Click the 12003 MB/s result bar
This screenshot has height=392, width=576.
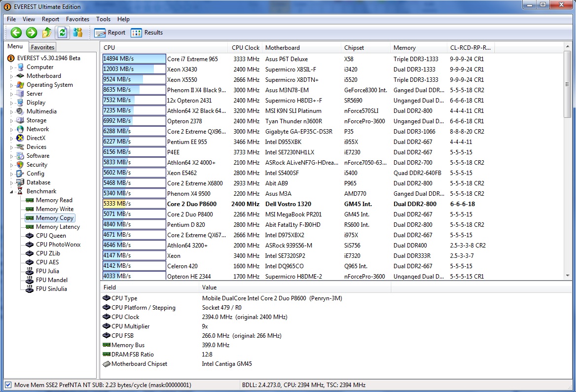(x=134, y=69)
